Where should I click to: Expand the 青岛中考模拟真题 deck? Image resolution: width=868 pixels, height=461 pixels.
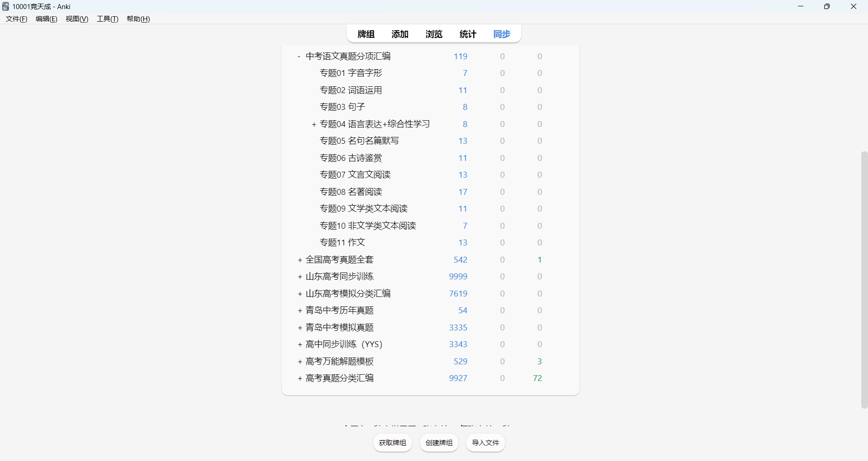pyautogui.click(x=300, y=328)
